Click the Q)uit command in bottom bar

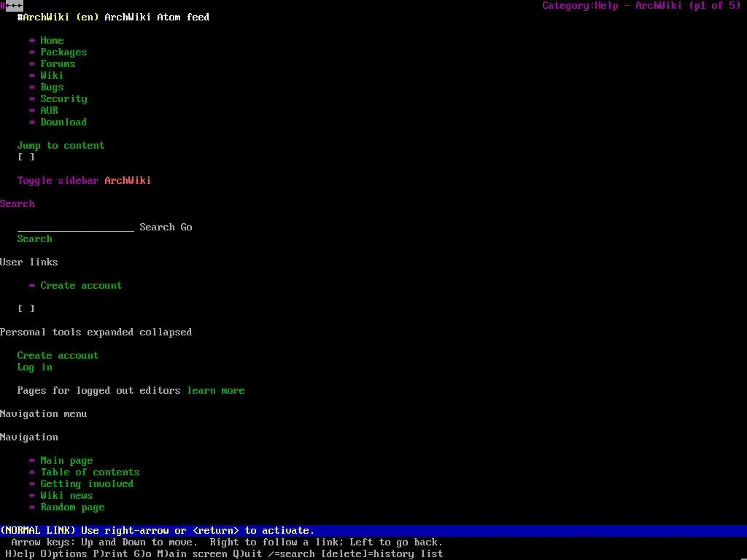tap(248, 554)
